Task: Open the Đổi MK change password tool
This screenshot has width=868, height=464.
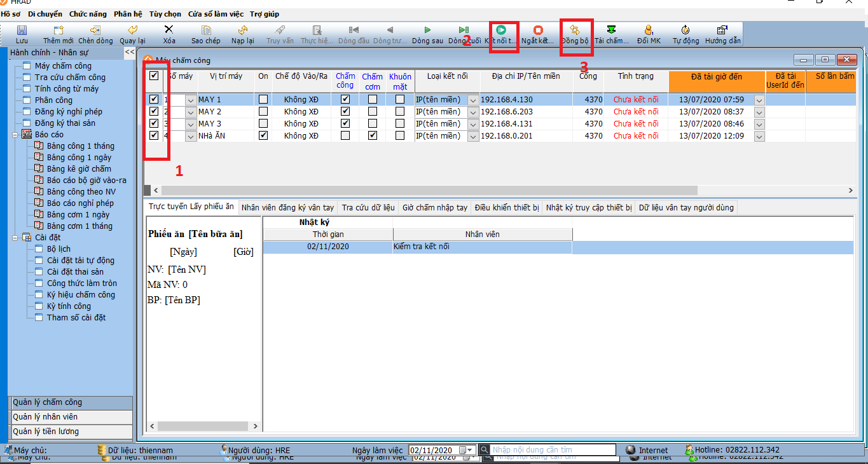Action: click(x=649, y=30)
